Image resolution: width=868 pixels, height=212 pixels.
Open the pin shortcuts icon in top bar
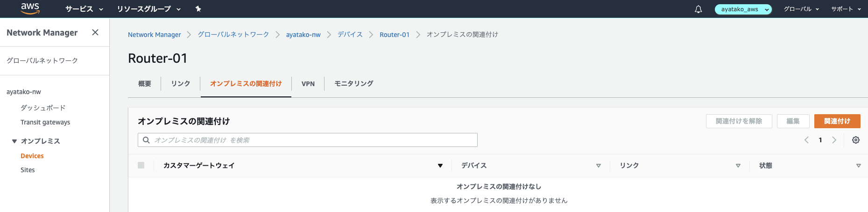pyautogui.click(x=198, y=9)
